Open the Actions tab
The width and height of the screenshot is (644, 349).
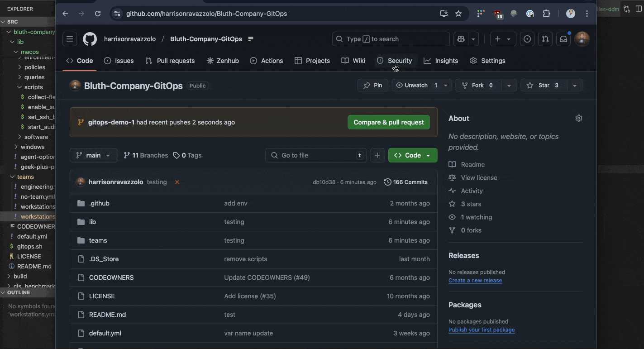tap(267, 61)
